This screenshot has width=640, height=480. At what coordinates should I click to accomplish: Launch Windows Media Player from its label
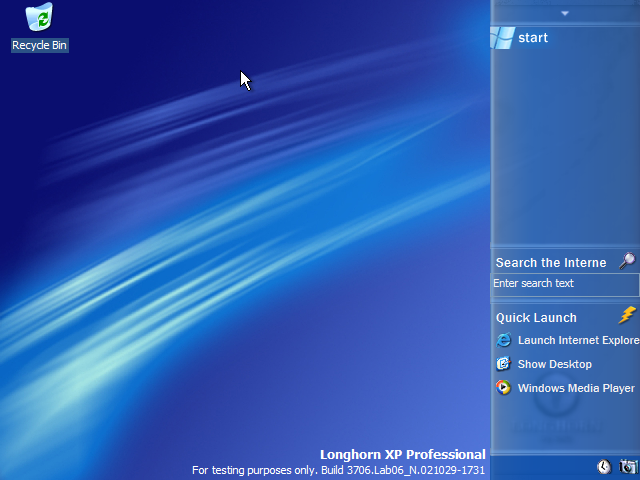[576, 388]
